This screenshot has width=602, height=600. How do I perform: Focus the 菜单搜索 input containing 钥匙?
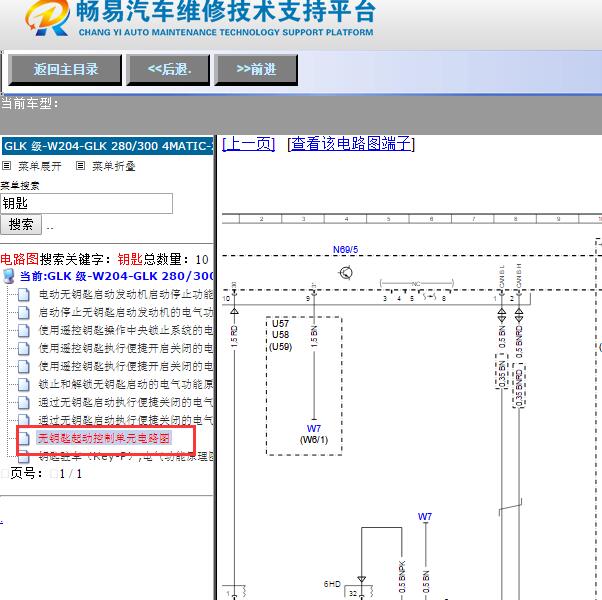pos(86,203)
